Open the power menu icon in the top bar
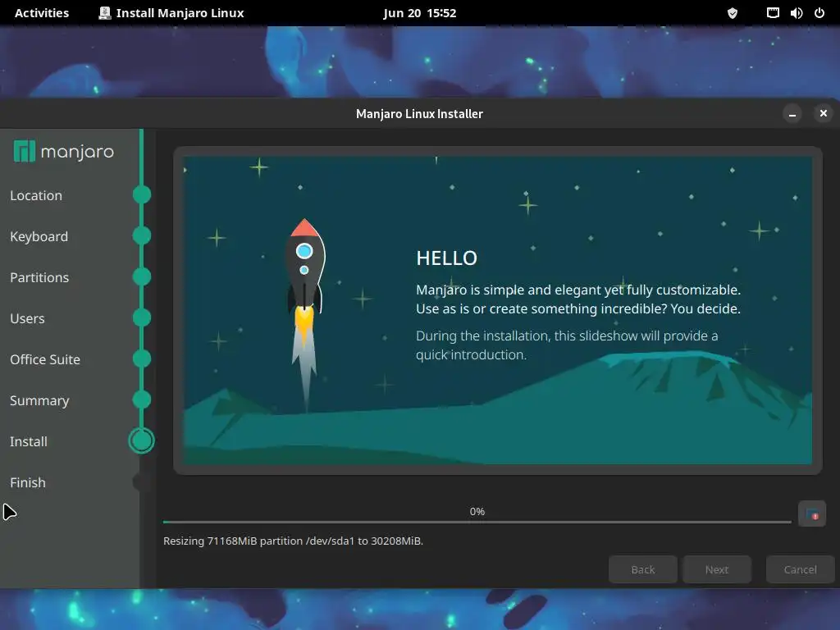Image resolution: width=840 pixels, height=630 pixels. [819, 13]
